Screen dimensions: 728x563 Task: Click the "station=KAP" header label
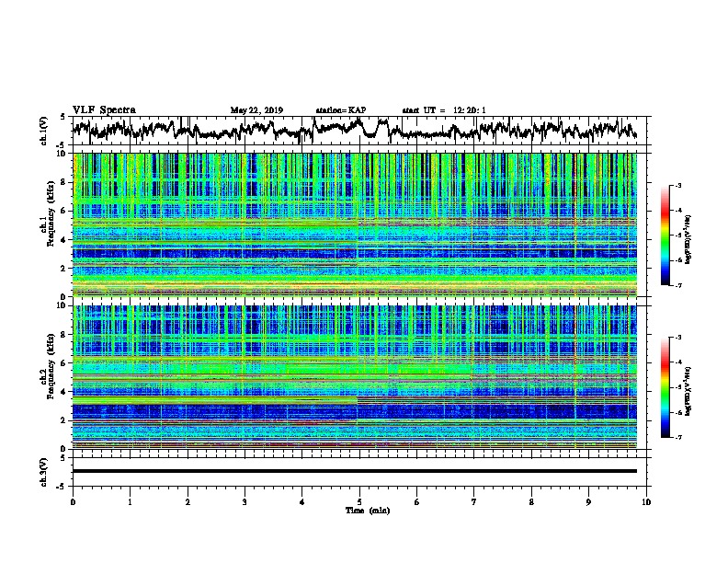point(341,110)
